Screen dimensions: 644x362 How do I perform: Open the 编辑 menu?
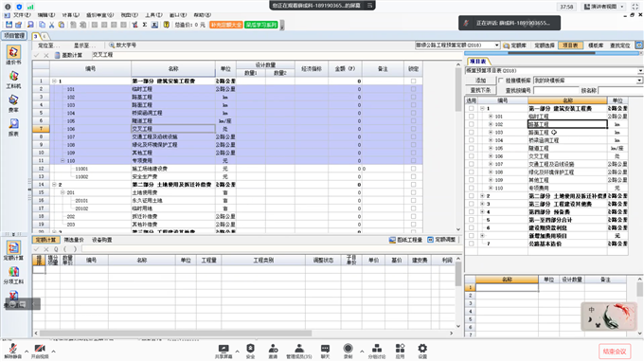46,15
